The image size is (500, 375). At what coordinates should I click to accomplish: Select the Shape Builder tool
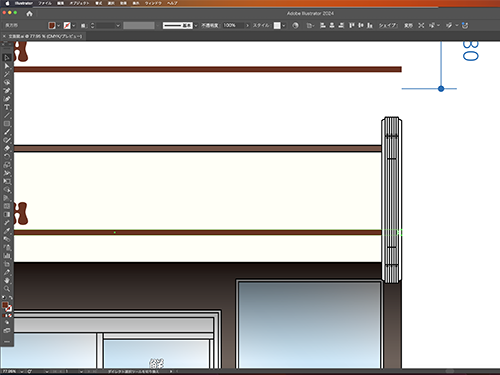coord(7,190)
